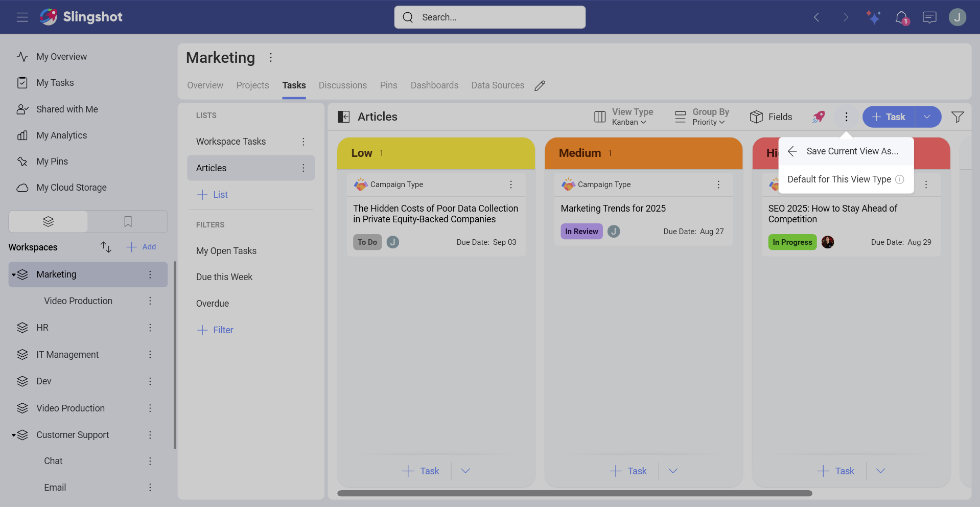Open the messages icon in the top bar
This screenshot has height=507, width=980.
[x=929, y=17]
